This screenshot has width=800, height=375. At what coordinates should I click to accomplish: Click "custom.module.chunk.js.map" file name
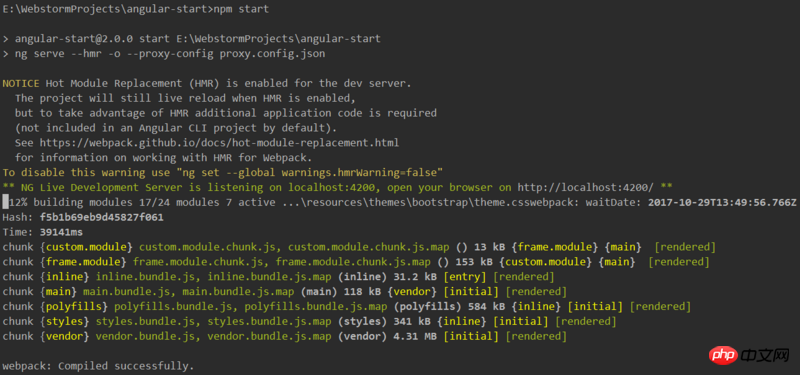pyautogui.click(x=368, y=247)
